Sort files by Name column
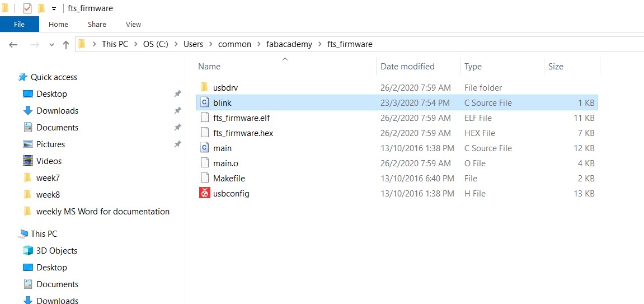The height and width of the screenshot is (304, 644). pos(209,67)
